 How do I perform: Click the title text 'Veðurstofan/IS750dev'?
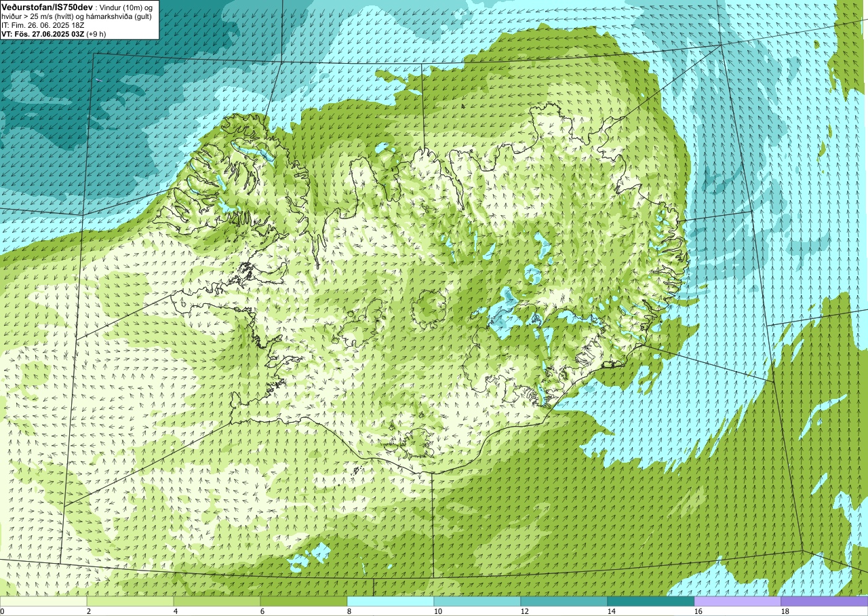point(47,6)
